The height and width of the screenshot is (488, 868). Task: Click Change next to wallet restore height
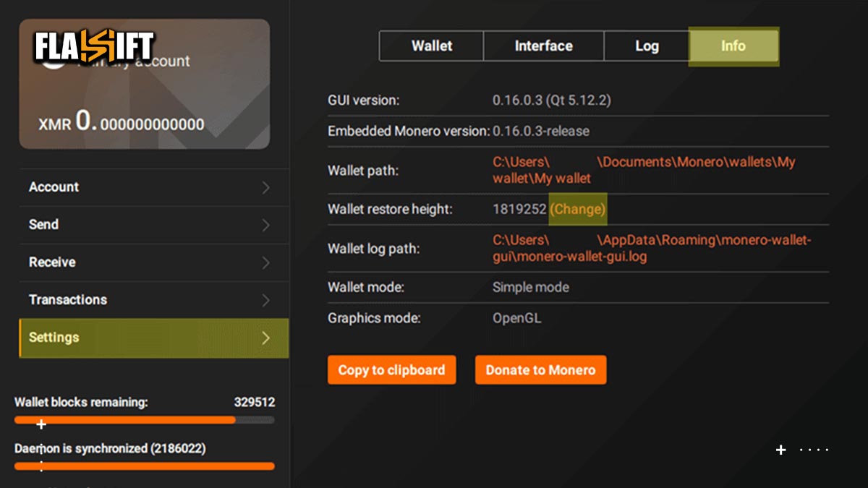(x=577, y=208)
